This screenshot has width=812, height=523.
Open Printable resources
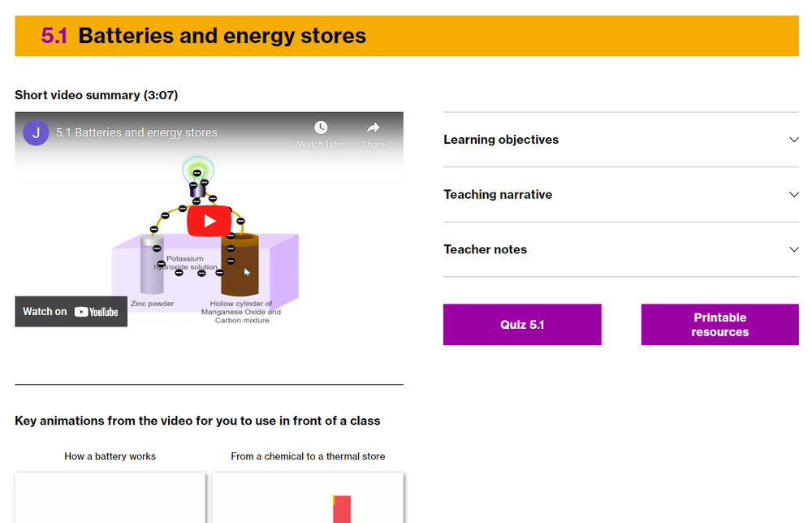(x=719, y=324)
